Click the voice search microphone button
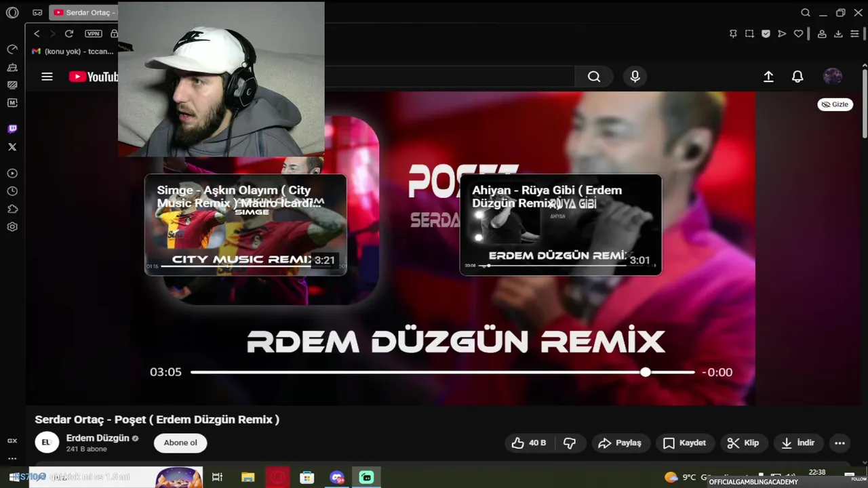Viewport: 868px width, 488px height. (635, 77)
